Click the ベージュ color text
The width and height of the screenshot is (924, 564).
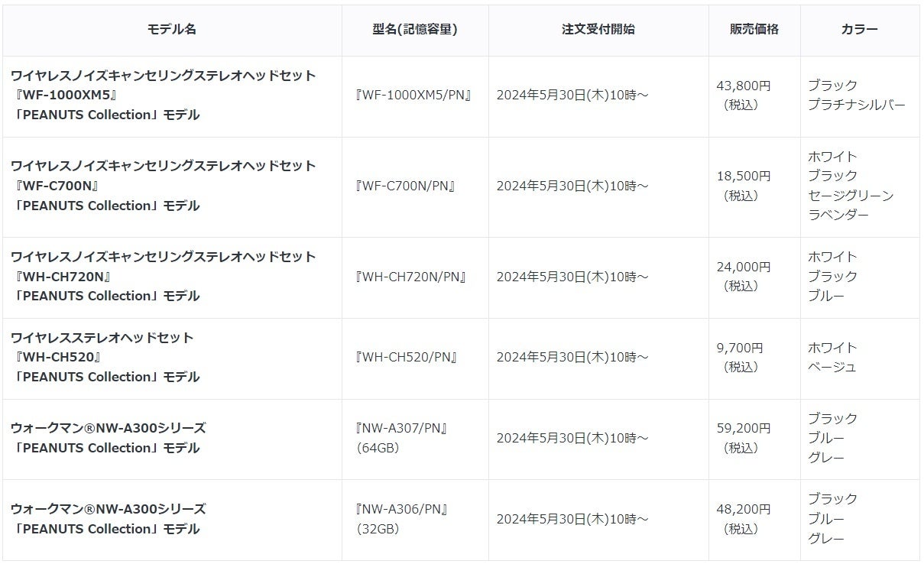tap(832, 367)
